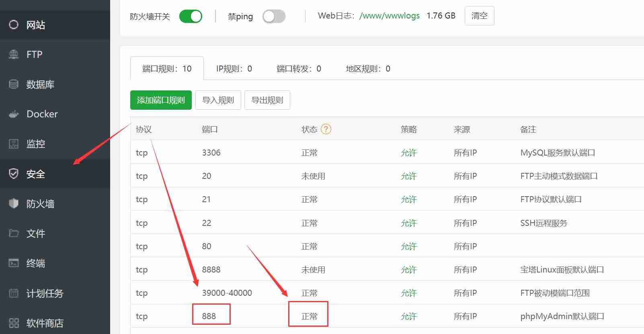
Task: Switch to the IP规则 tab
Action: 234,69
